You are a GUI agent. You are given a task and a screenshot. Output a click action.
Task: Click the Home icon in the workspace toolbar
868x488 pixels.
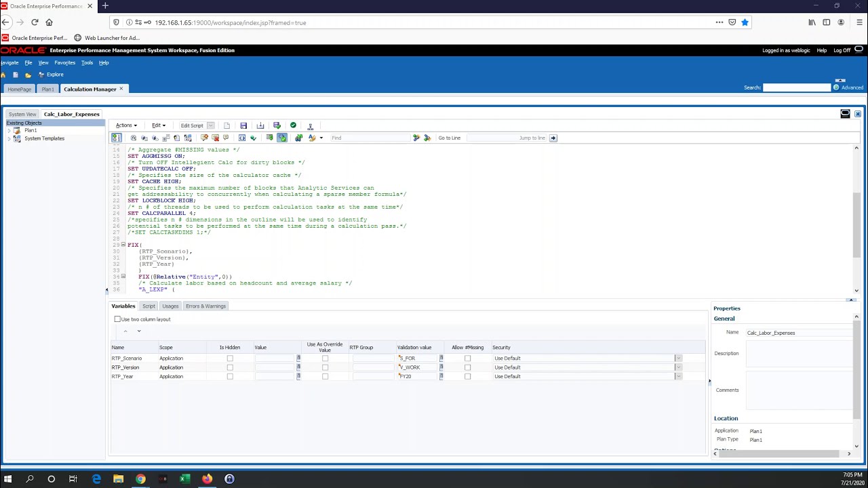click(3, 75)
